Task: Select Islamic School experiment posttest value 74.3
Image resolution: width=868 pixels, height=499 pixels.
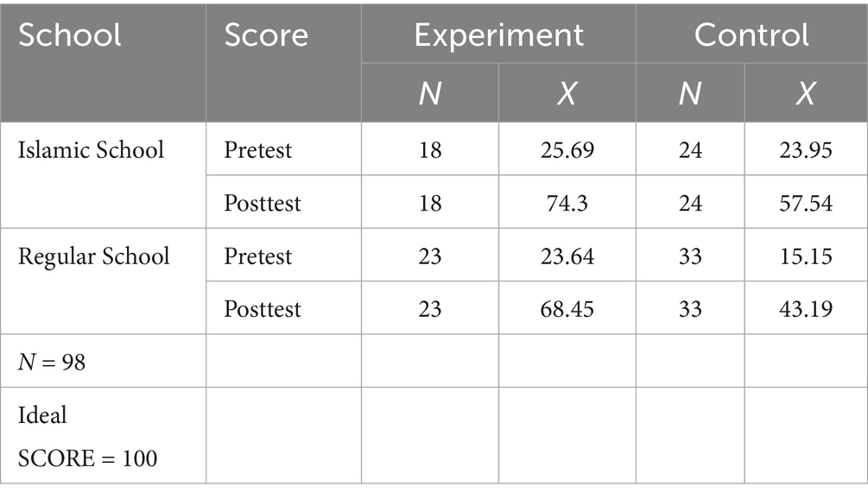Action: (x=566, y=203)
